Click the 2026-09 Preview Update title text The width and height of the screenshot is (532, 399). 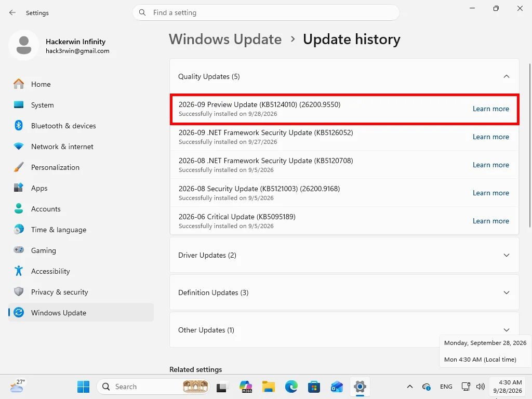pos(259,104)
